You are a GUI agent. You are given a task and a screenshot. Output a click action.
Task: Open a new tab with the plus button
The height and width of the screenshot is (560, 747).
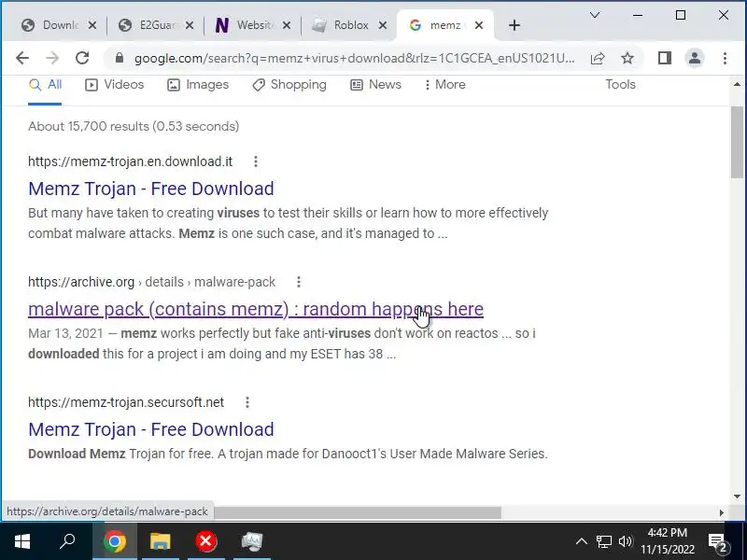tap(514, 25)
